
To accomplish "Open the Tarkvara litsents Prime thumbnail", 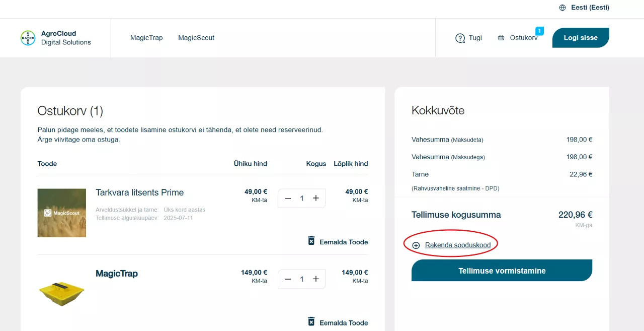I will click(x=62, y=213).
